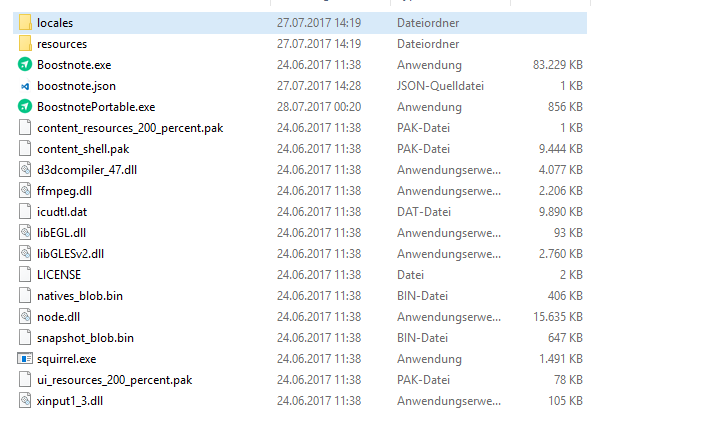Image resolution: width=705 pixels, height=446 pixels.
Task: Click the size value 856 KB
Action: click(565, 107)
